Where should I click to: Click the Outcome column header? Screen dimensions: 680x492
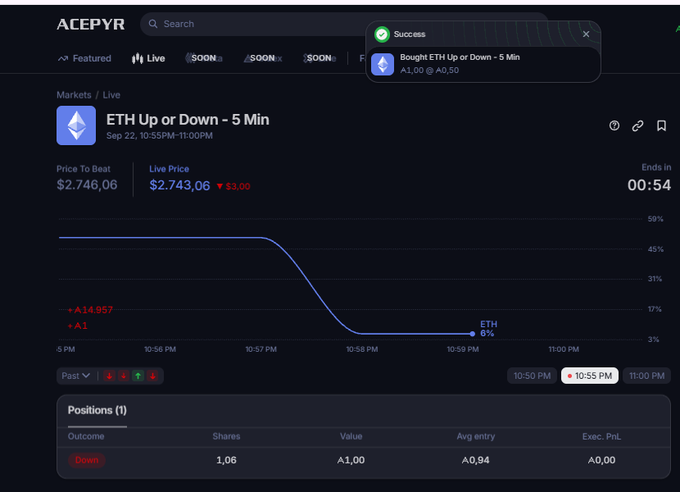pos(86,436)
